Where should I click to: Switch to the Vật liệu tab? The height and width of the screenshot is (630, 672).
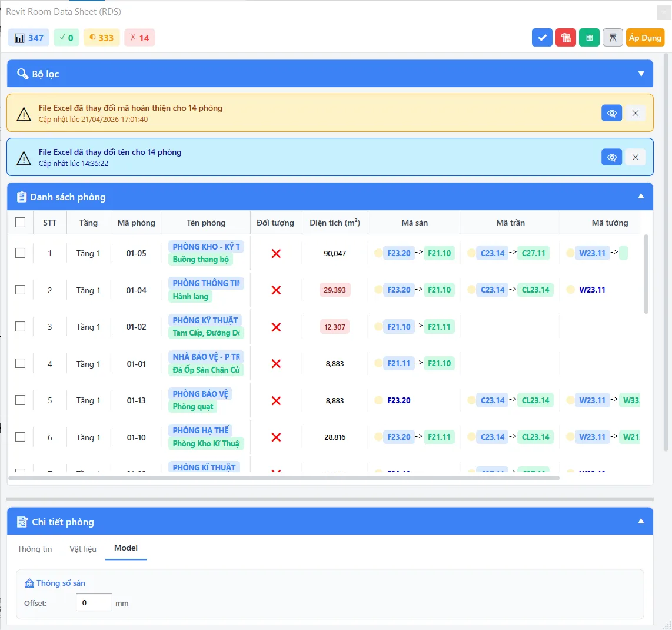pos(83,549)
